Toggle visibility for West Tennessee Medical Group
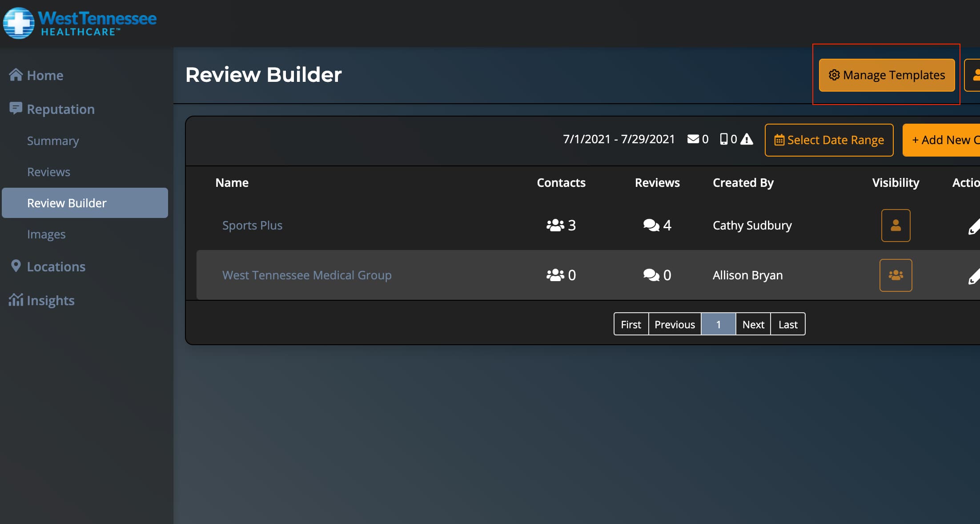Viewport: 980px width, 524px height. pos(896,275)
